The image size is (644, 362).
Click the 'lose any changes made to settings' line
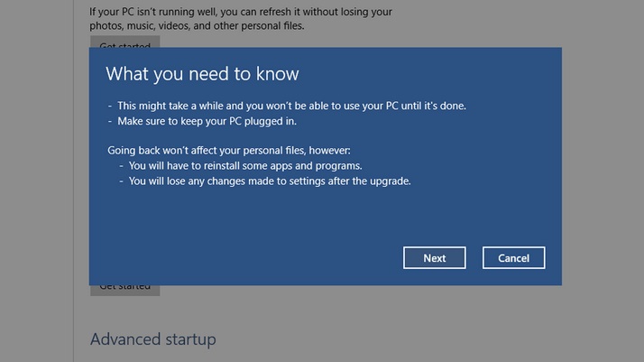tap(269, 181)
